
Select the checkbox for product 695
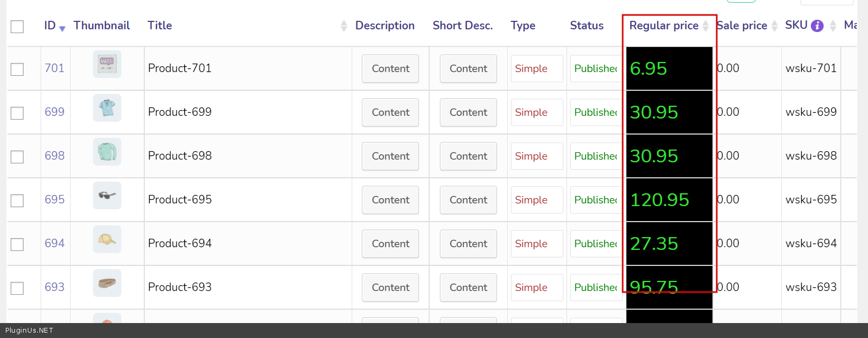click(17, 201)
